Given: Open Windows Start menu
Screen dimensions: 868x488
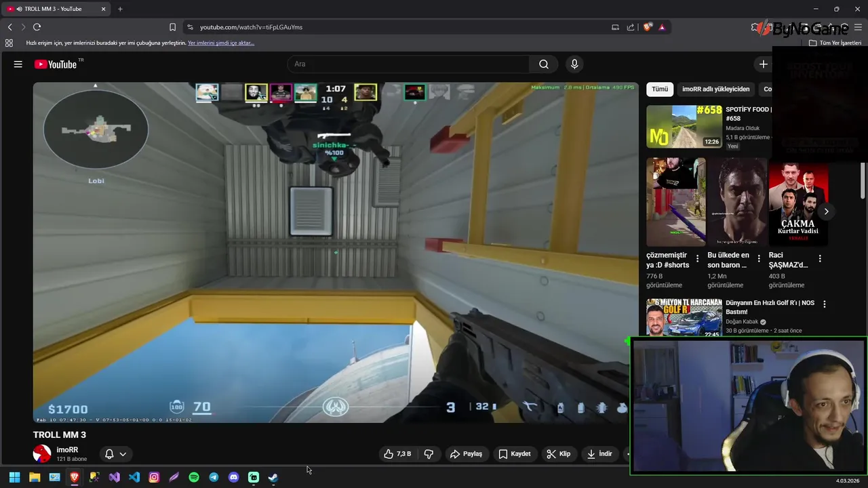Looking at the screenshot, I should pyautogui.click(x=14, y=477).
